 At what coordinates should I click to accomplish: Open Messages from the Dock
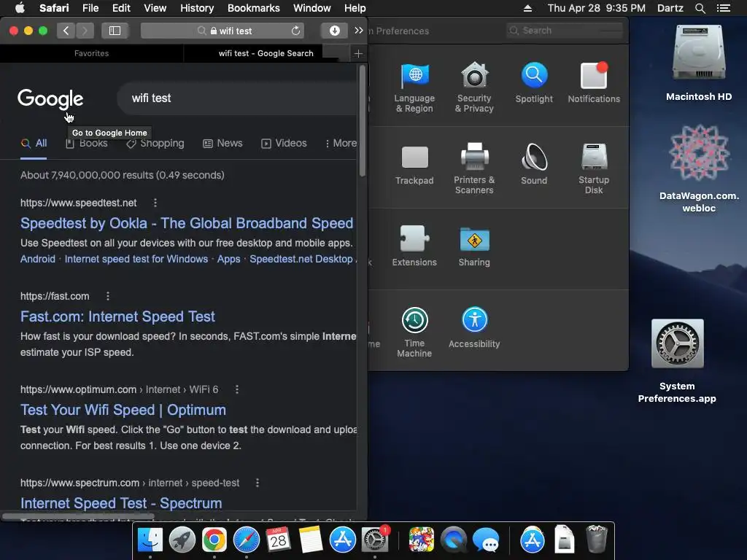(x=485, y=540)
